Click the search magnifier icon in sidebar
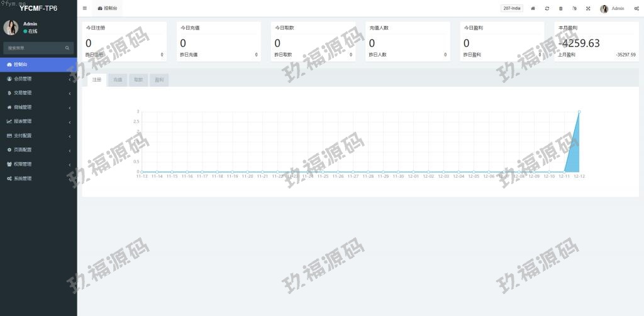Viewport: 644px width, 316px height. pos(67,48)
